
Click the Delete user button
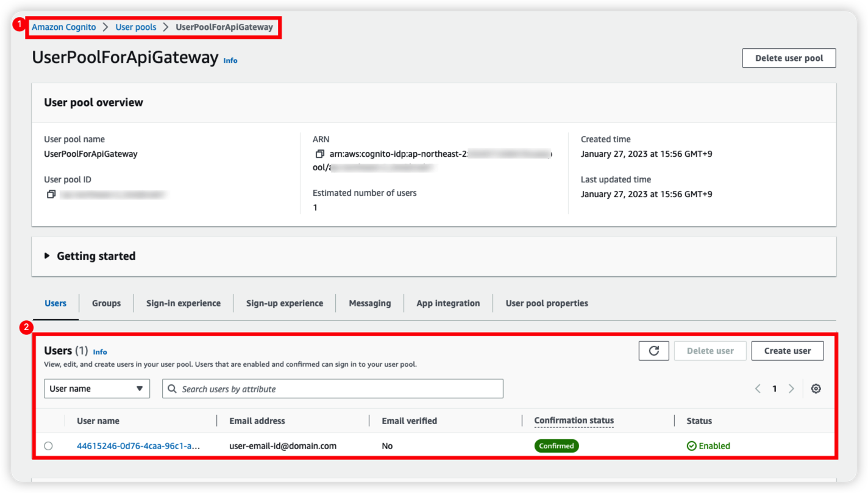(x=710, y=351)
